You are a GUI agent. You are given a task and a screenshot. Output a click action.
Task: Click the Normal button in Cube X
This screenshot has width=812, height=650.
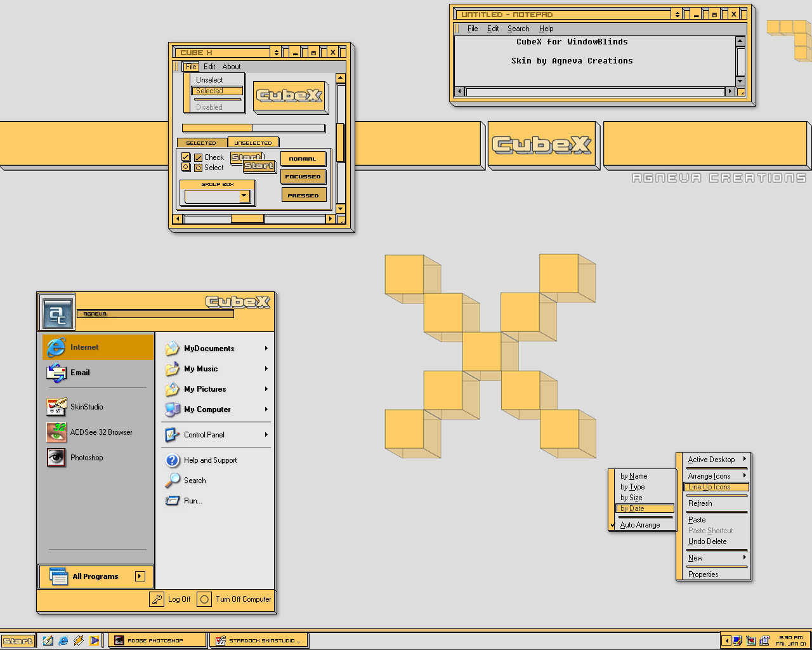[x=303, y=159]
